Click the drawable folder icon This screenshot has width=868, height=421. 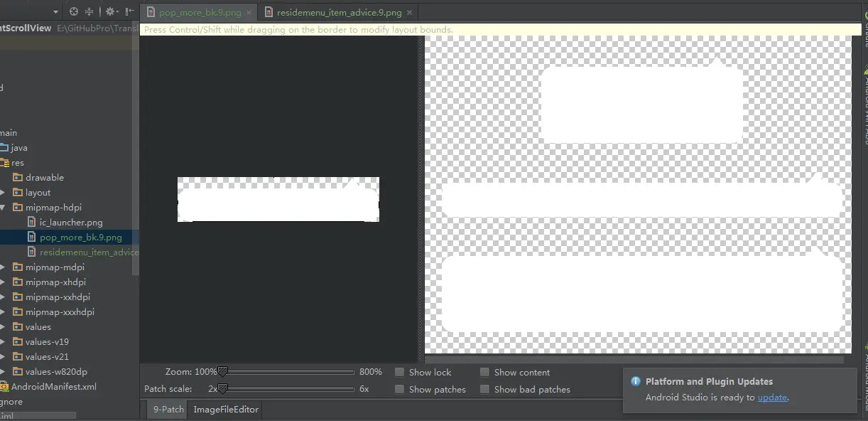point(18,178)
